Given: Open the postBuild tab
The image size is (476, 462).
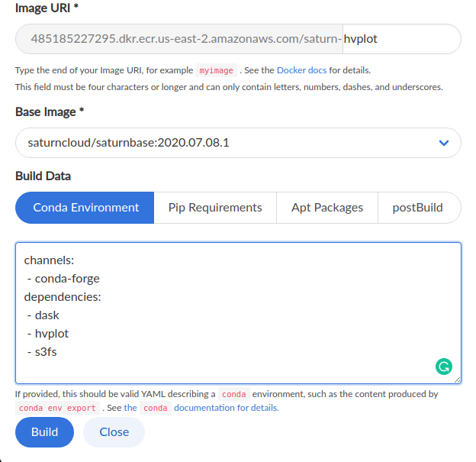Looking at the screenshot, I should click(x=420, y=208).
